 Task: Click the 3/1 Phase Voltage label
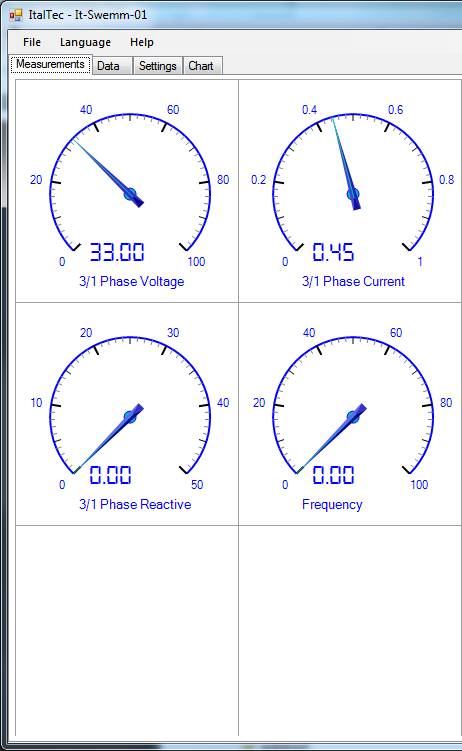[132, 282]
